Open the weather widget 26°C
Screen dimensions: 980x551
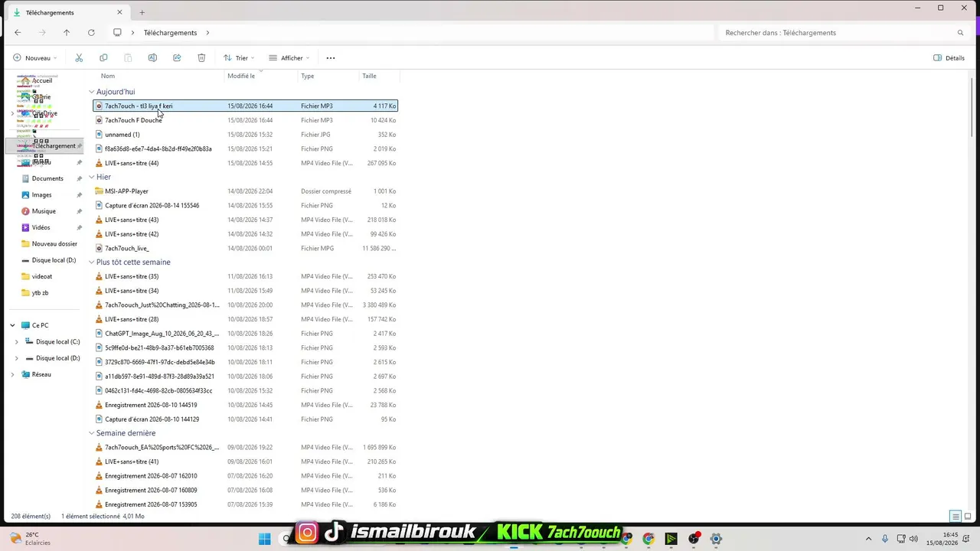click(31, 539)
